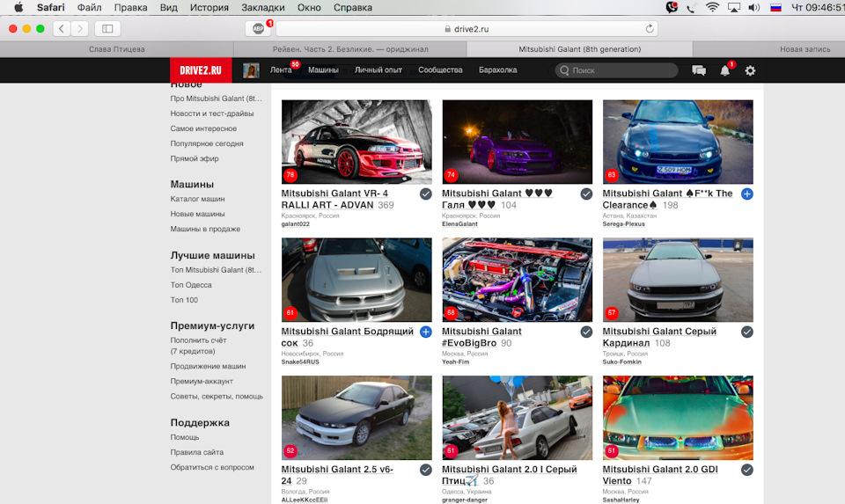Open the ABP Adblock extension icon

(x=258, y=28)
